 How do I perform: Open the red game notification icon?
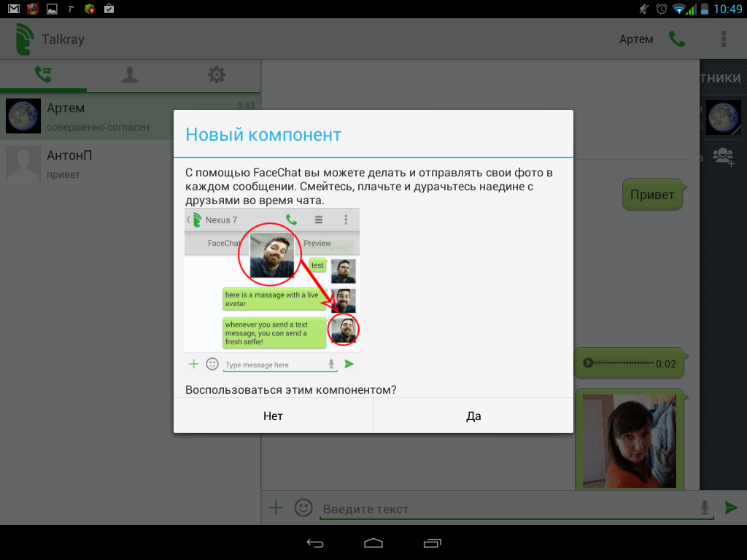pyautogui.click(x=32, y=9)
